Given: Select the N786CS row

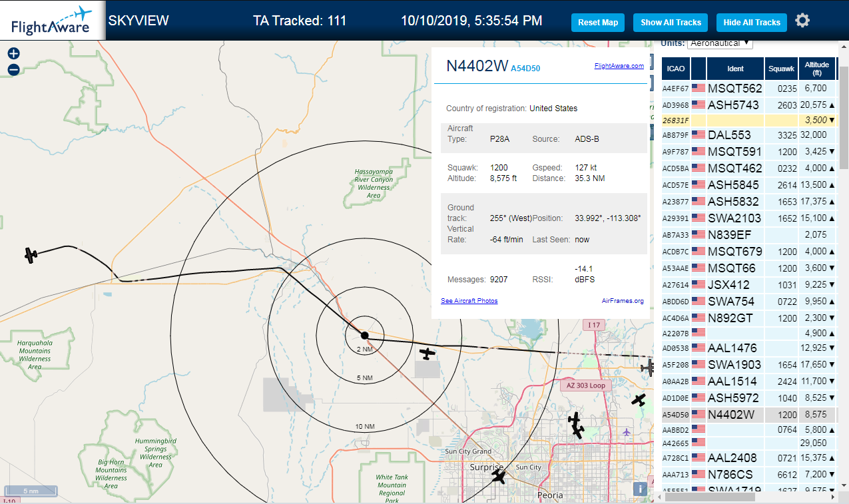Looking at the screenshot, I should pyautogui.click(x=749, y=474).
